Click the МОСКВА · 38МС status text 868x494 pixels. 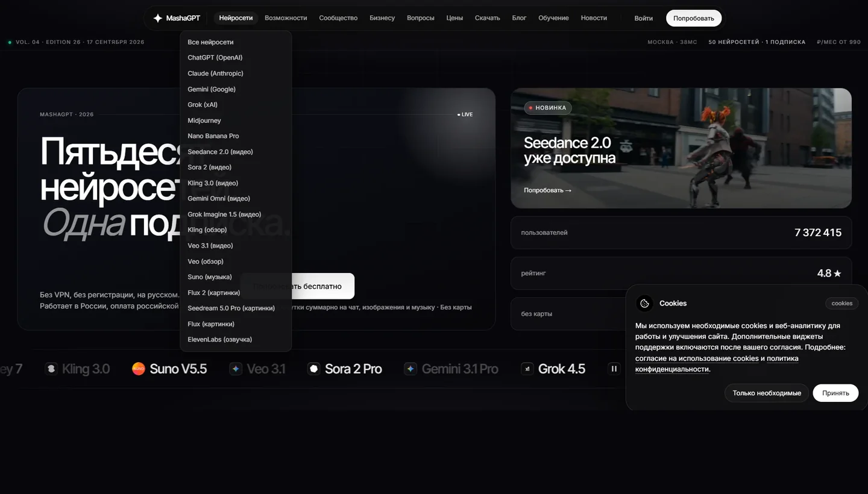pos(672,42)
